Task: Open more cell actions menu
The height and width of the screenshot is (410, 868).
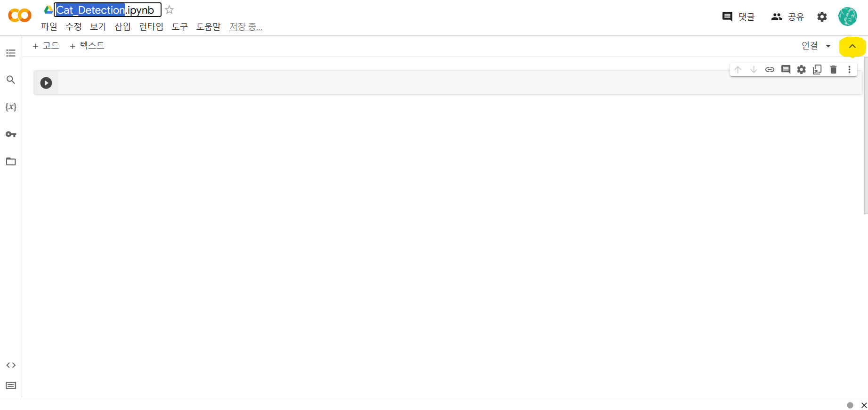Action: pos(849,70)
